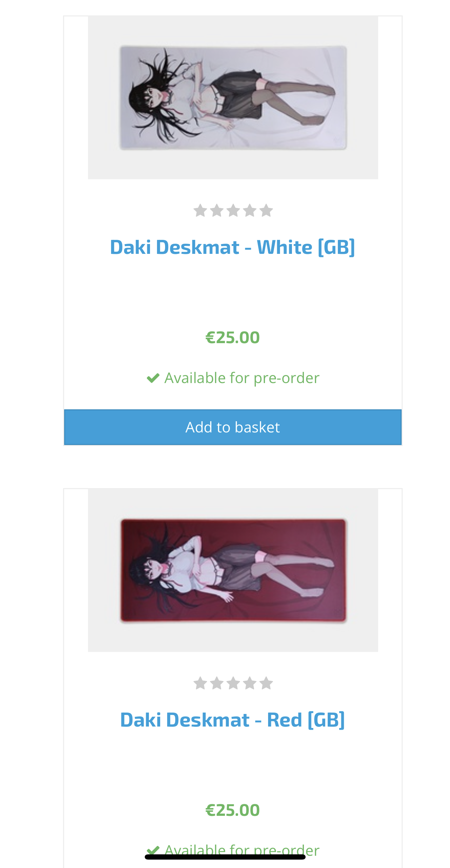Viewport: 450px width, 868px height.
Task: Rate White deskmat one star
Action: 200,210
